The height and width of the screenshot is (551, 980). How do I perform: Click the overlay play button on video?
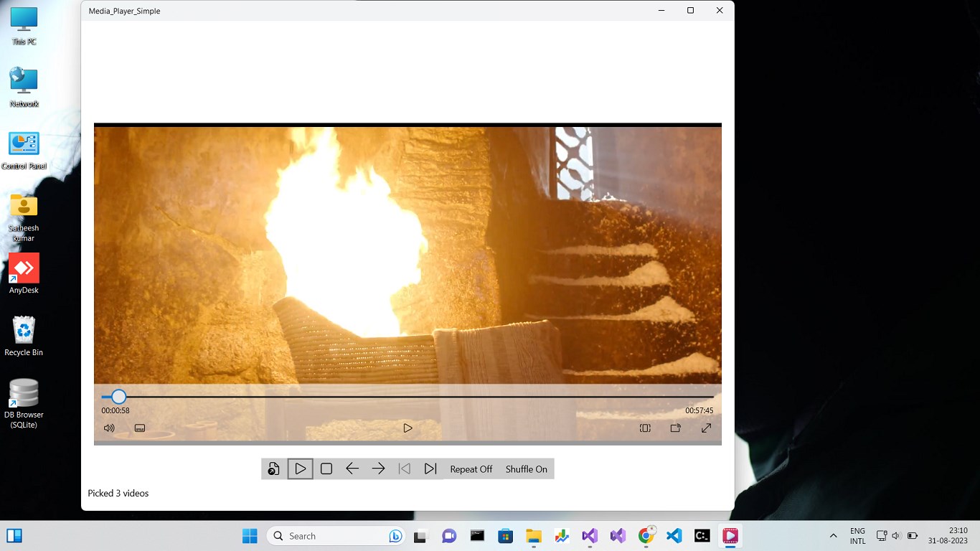coord(407,428)
